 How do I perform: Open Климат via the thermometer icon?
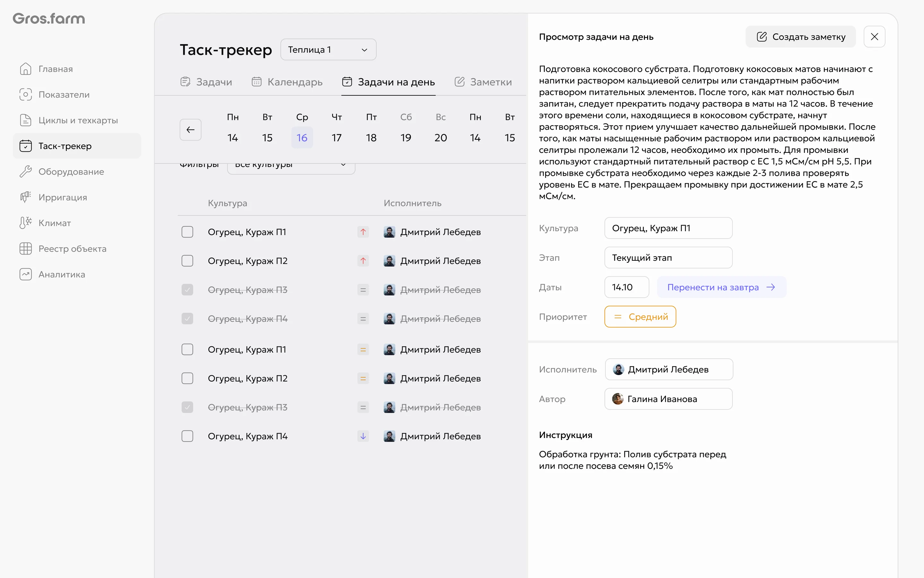26,223
